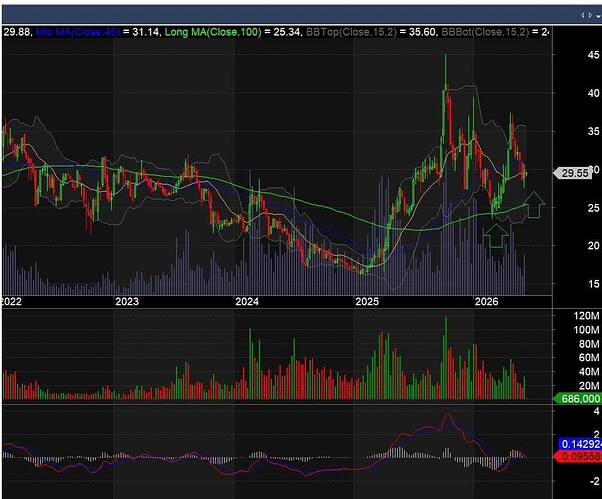Click the upper green buy arrow signal
The height and width of the screenshot is (499, 602).
[x=534, y=205]
